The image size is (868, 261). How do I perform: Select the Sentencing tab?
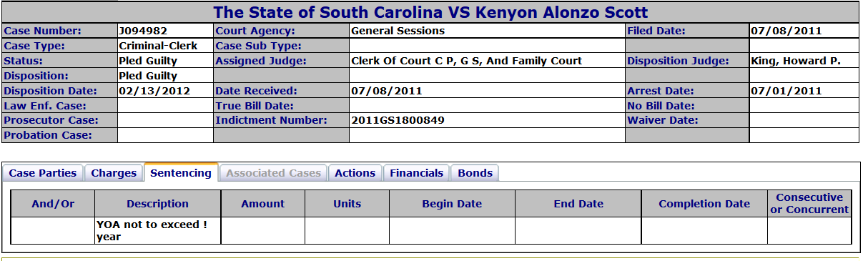[x=181, y=172]
